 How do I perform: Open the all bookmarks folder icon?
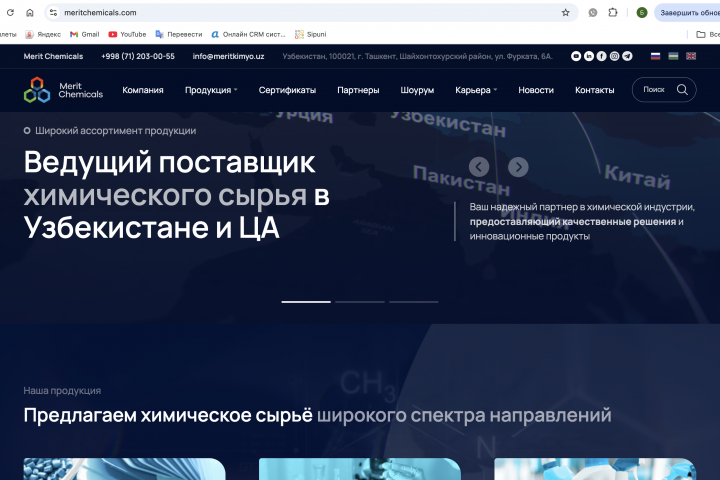701,34
